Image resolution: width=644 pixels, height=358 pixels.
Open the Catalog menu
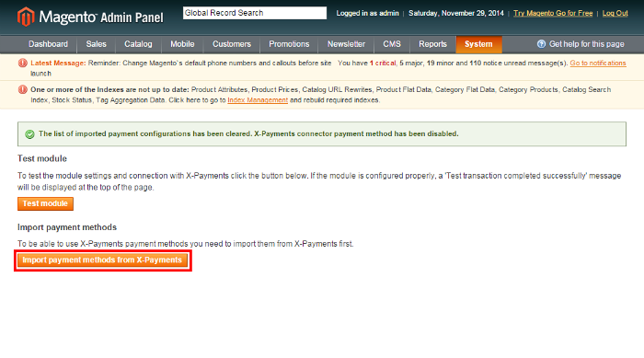[x=138, y=44]
